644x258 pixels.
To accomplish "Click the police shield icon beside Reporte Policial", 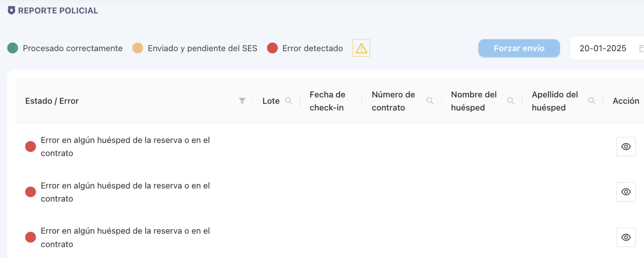I will tap(11, 10).
